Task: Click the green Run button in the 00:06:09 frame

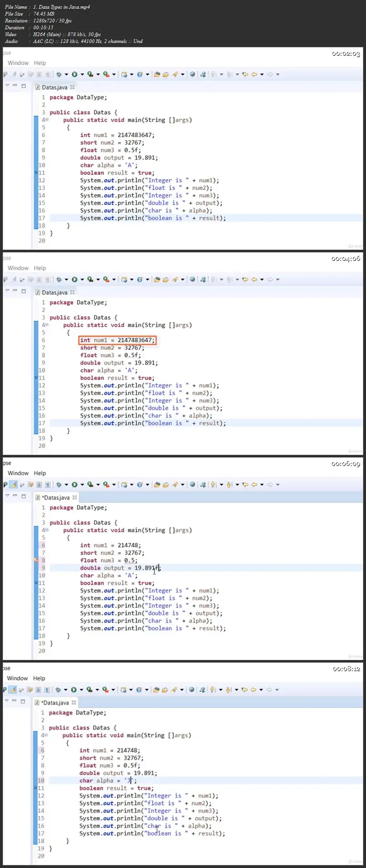Action: tap(74, 484)
